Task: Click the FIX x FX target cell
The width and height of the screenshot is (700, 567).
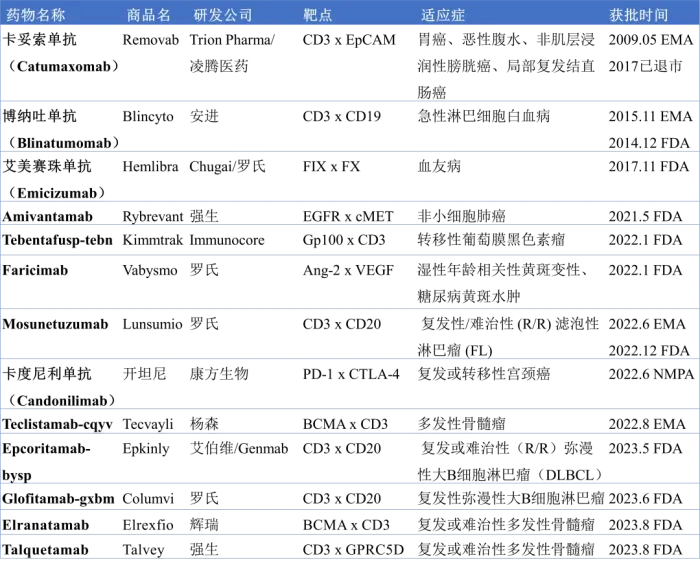Action: 331,167
